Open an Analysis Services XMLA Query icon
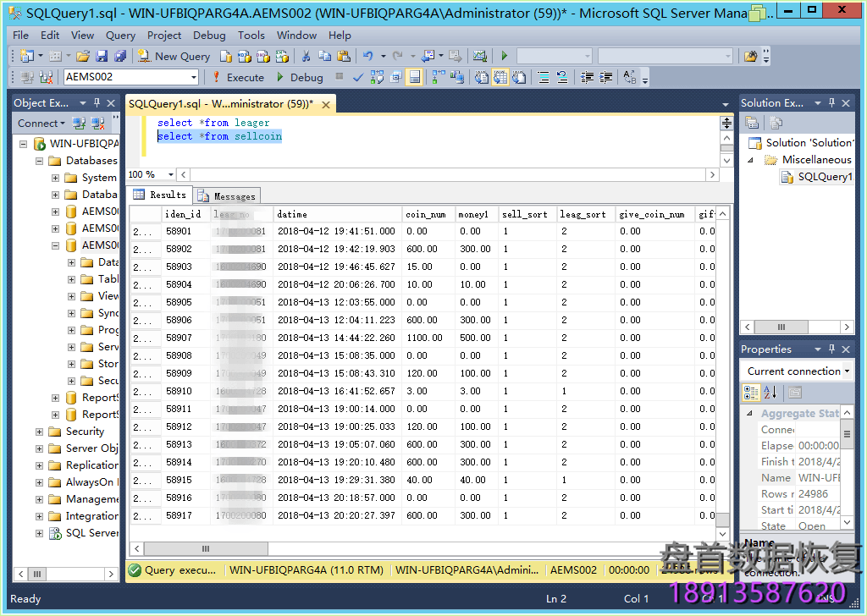Viewport: 867px width, 616px height. [282, 56]
